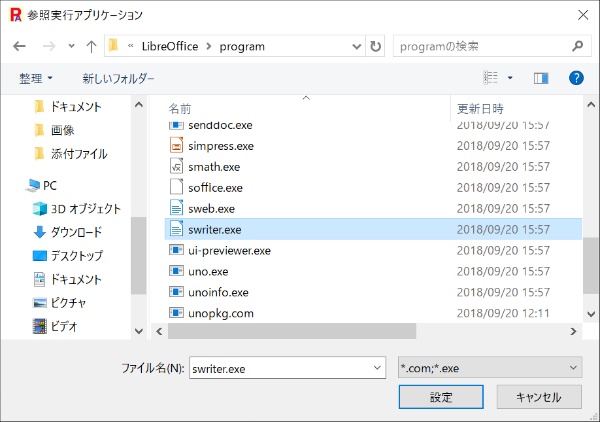The image size is (600, 422).
Task: Change the view layout icon
Action: [x=491, y=78]
